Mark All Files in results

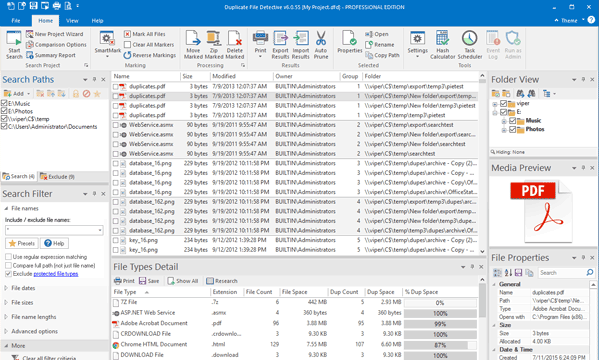(x=145, y=34)
